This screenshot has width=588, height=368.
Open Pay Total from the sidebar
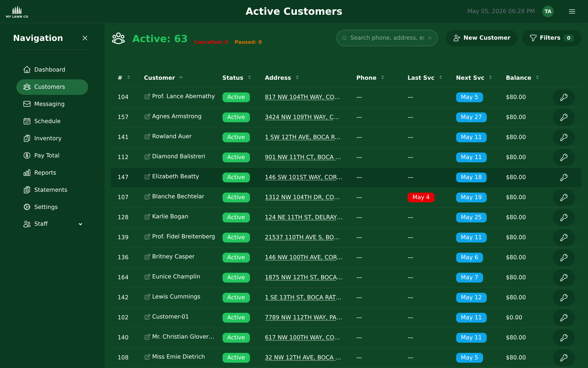[52, 155]
